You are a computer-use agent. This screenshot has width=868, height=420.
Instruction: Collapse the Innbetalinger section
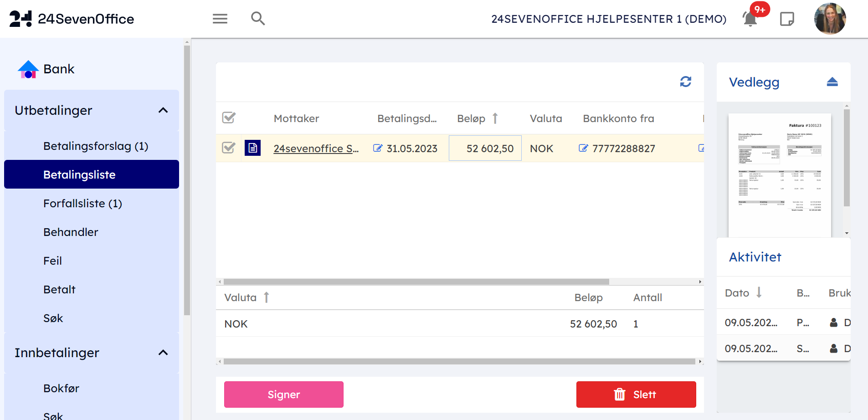tap(163, 353)
